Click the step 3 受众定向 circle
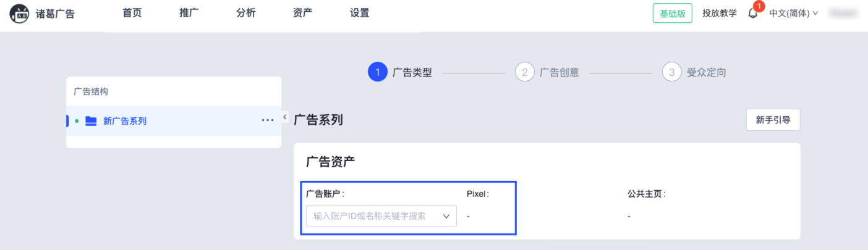 coord(671,72)
